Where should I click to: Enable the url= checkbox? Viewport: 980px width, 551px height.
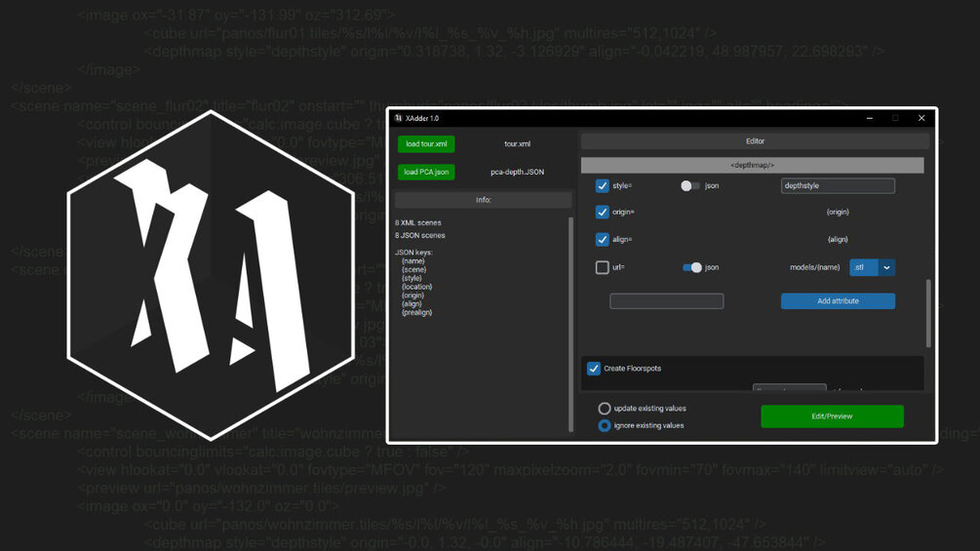pos(602,267)
